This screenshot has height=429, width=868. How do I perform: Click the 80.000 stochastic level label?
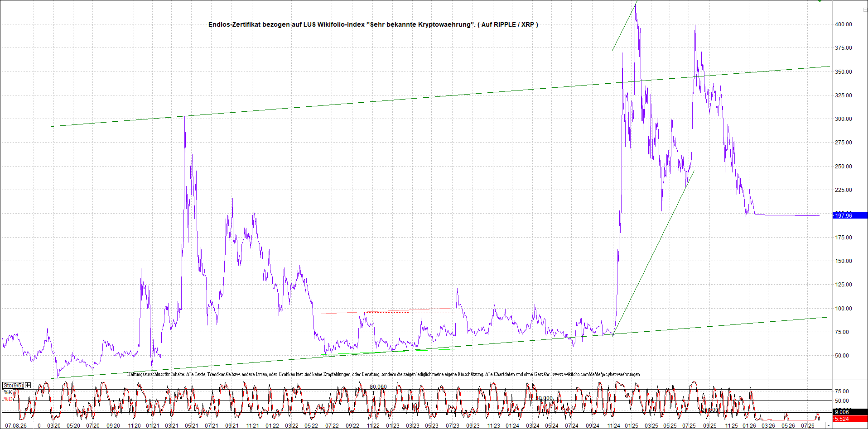point(378,387)
